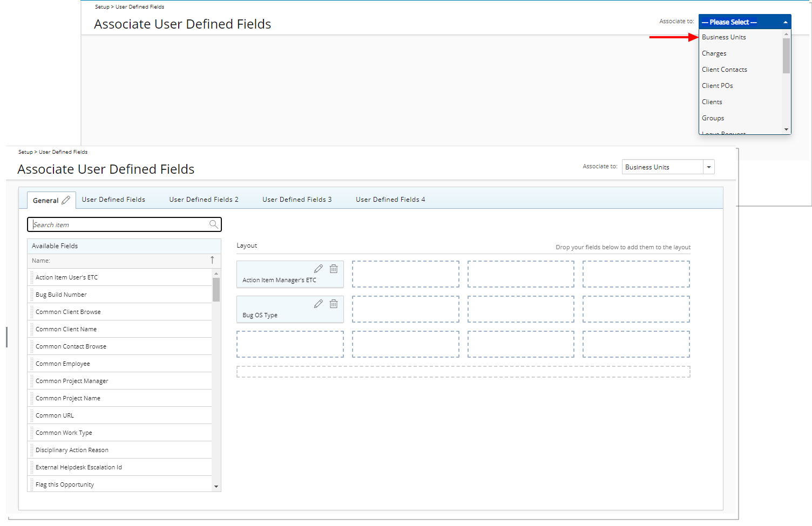Click pencil icon on General tab
This screenshot has width=812, height=526.
[x=66, y=200]
